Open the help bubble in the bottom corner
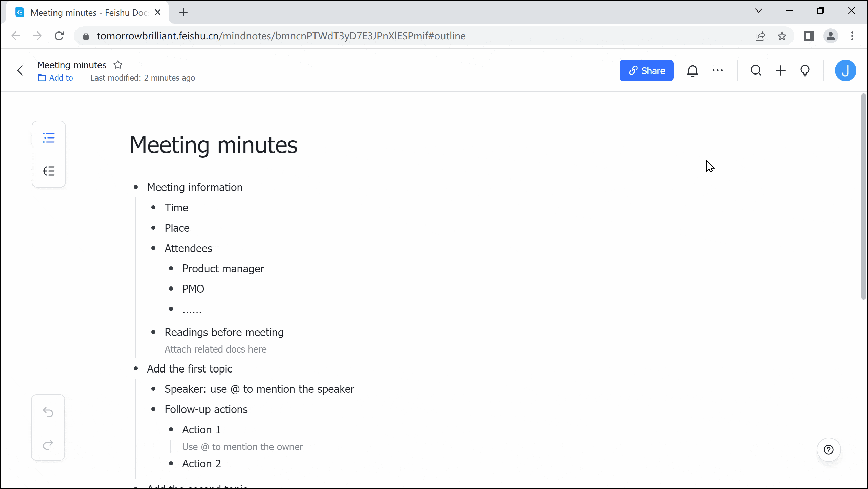868x489 pixels. 828,449
